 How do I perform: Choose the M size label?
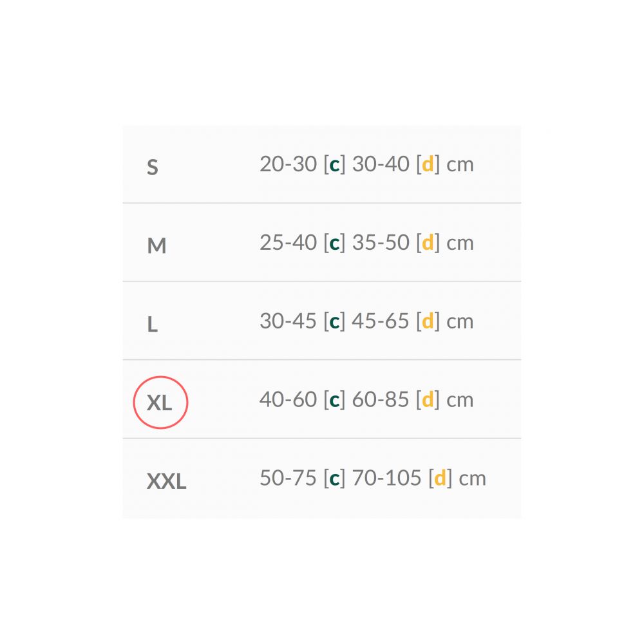(x=156, y=246)
